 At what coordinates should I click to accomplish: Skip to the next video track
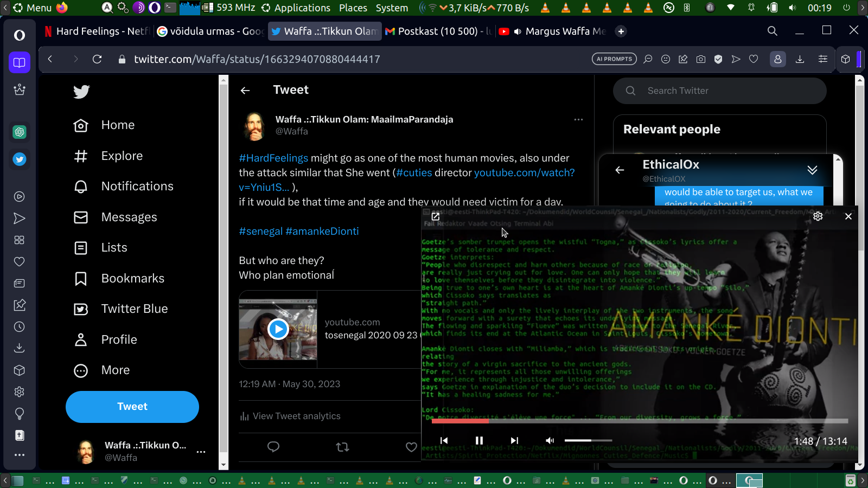(514, 440)
